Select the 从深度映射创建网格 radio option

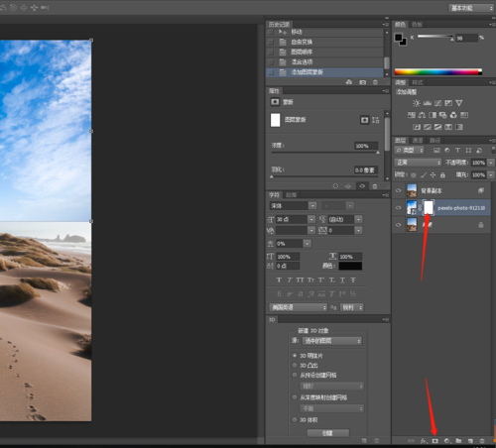(x=295, y=397)
